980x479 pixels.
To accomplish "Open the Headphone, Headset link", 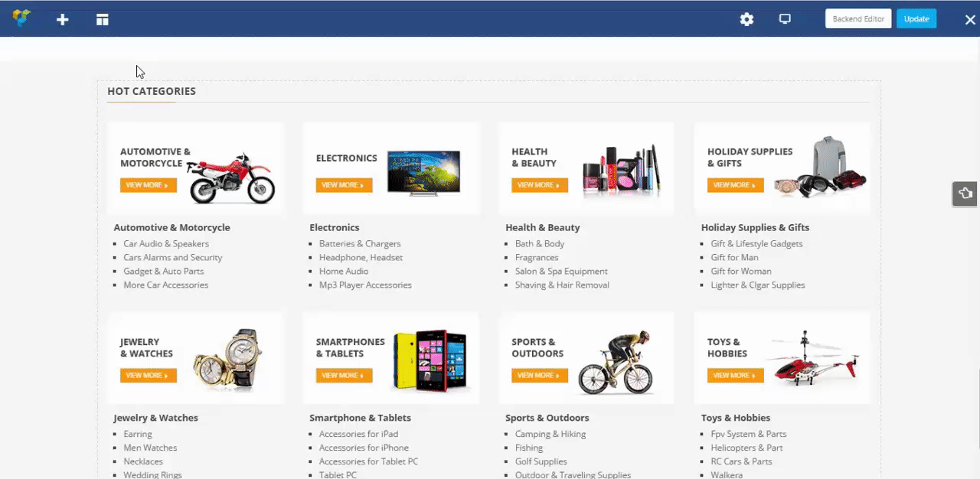I will [x=361, y=257].
